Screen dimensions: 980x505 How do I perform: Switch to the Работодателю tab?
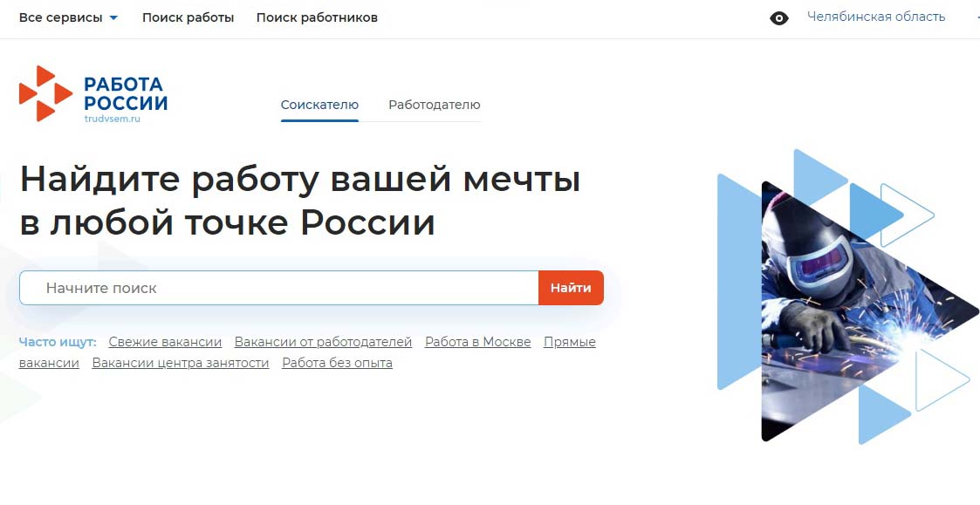[435, 105]
